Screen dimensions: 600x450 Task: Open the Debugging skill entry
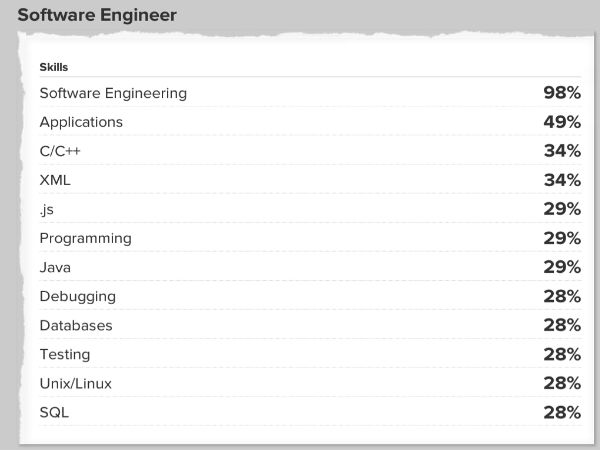pos(77,296)
